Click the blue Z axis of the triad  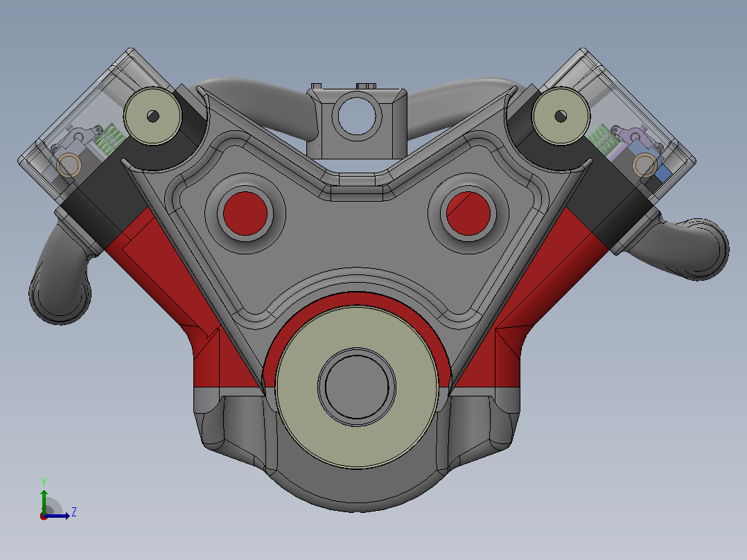click(x=57, y=516)
